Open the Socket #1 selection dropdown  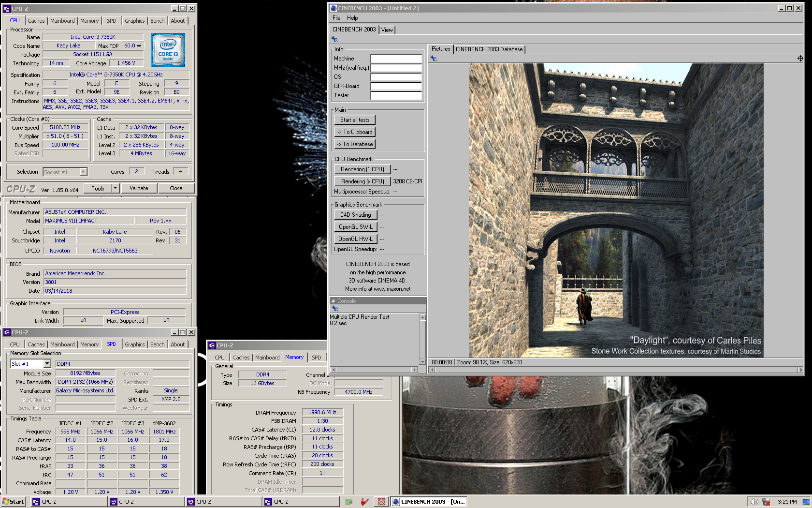[x=83, y=172]
